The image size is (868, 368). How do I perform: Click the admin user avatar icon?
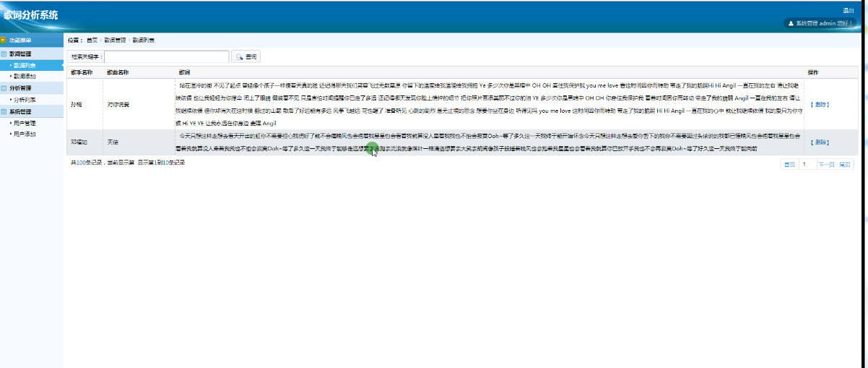click(791, 23)
